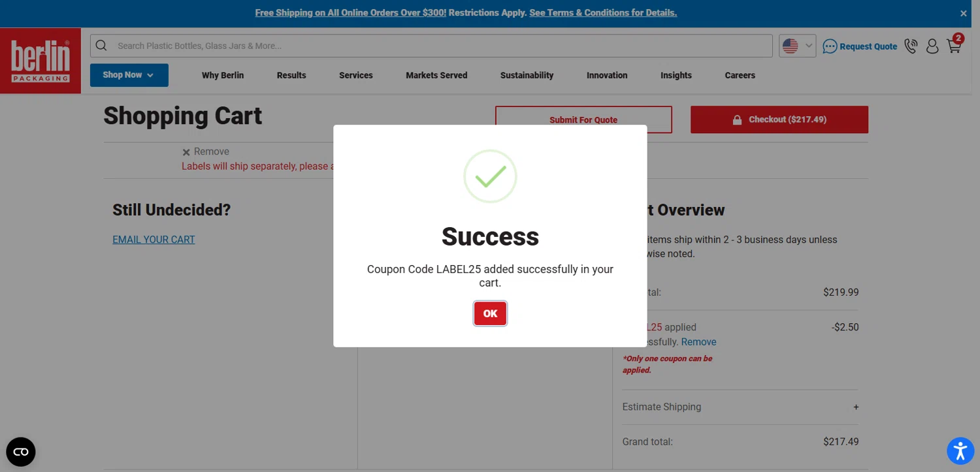Expand the Shop Now dropdown
This screenshot has width=980, height=472.
click(x=129, y=75)
